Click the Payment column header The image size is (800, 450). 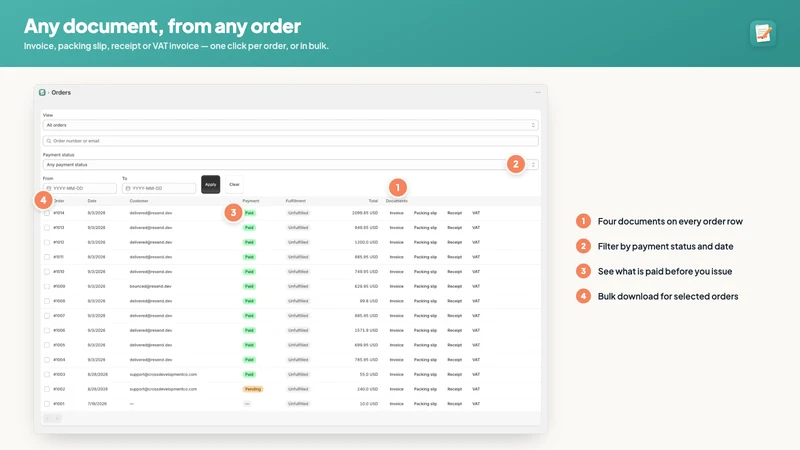coord(251,201)
